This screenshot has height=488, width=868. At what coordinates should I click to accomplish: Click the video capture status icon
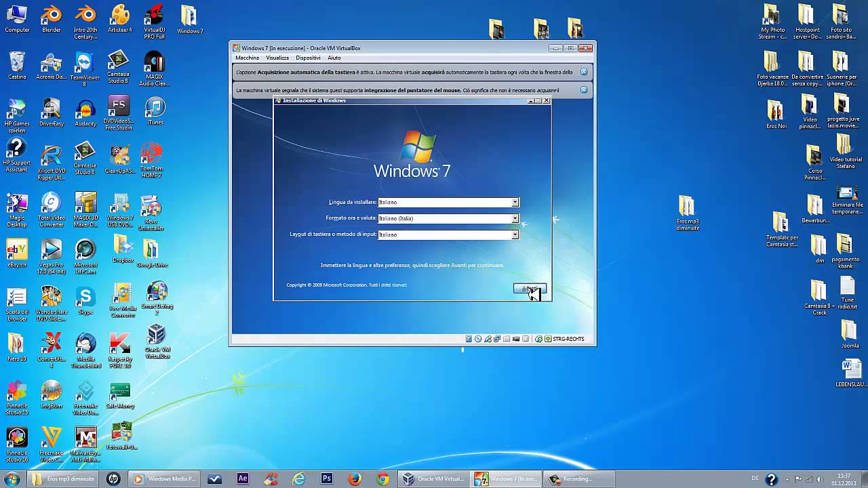[x=516, y=339]
